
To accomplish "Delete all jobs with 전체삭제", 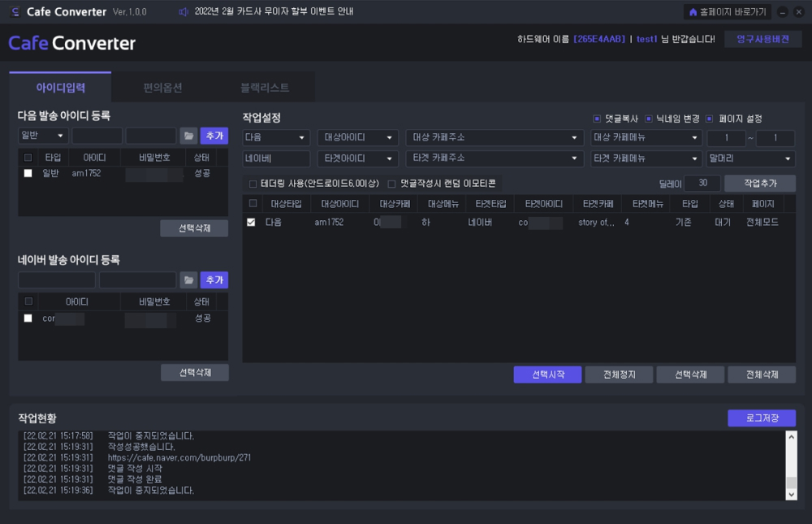I will [762, 375].
